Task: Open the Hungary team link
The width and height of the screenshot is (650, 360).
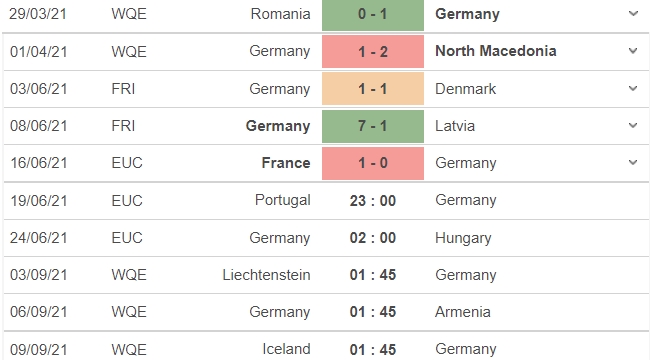Action: pyautogui.click(x=463, y=238)
